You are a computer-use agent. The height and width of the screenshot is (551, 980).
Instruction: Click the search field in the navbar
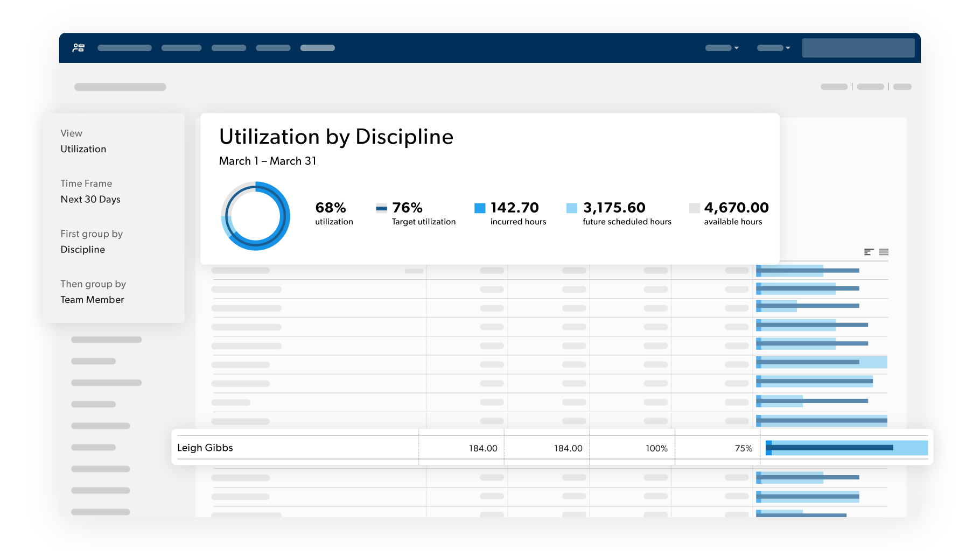tap(858, 48)
